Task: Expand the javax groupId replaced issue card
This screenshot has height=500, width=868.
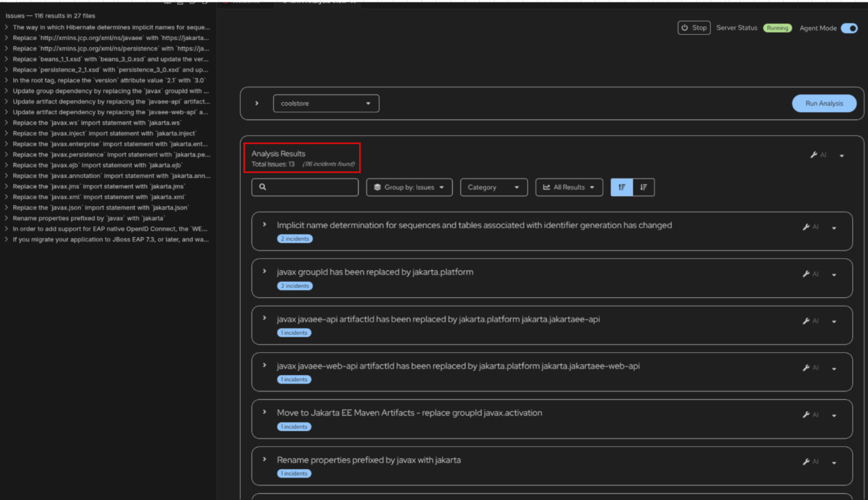Action: click(264, 271)
